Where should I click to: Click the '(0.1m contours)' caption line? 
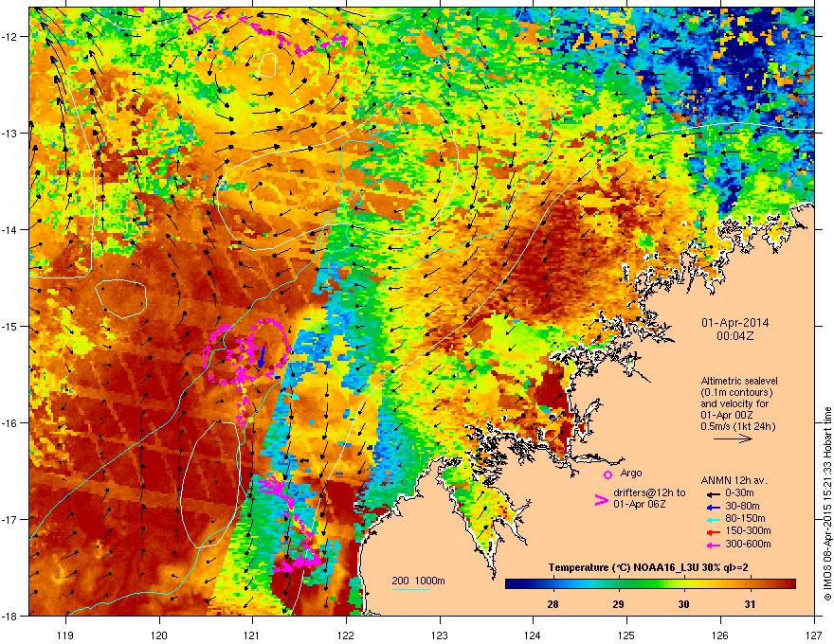[x=736, y=393]
